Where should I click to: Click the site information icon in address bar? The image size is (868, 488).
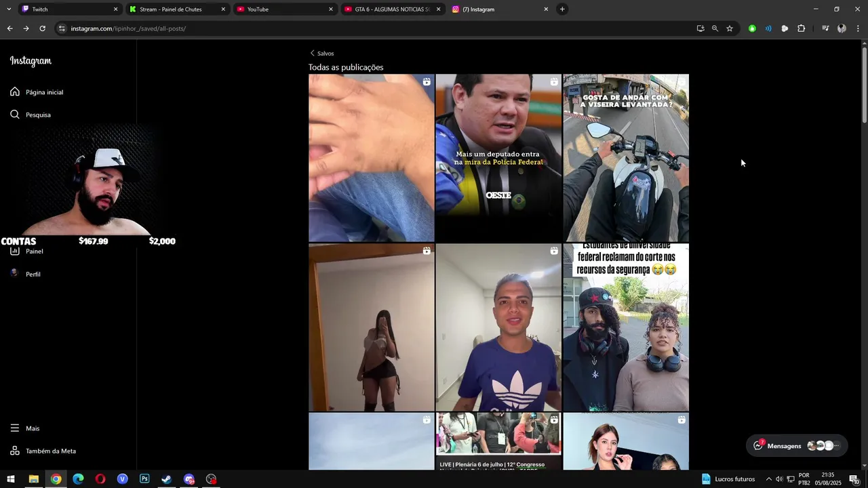[62, 28]
